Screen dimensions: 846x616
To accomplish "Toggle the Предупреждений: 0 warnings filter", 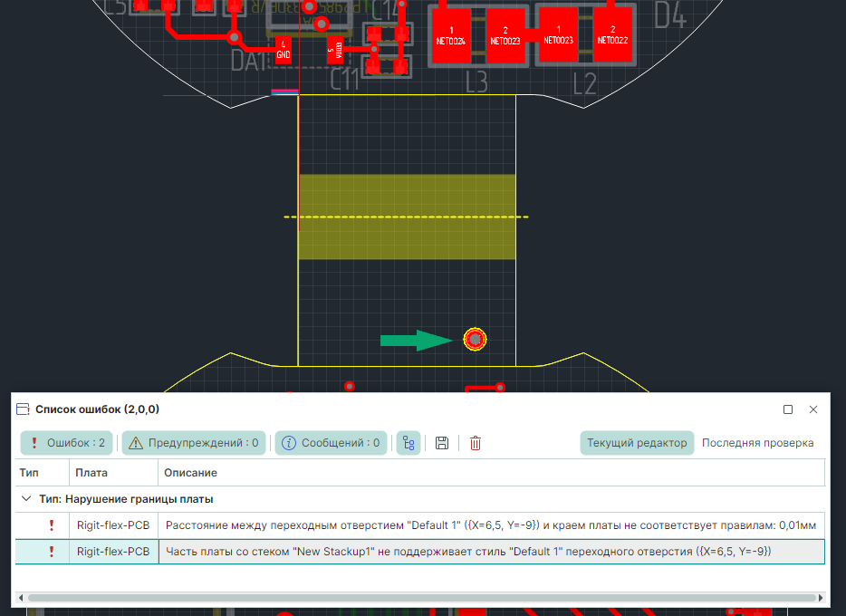I will coord(194,443).
